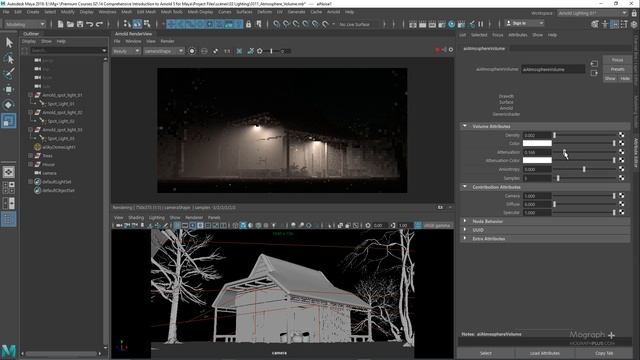Click the Presets button in Attribute Editor
640x360 pixels.
(617, 69)
